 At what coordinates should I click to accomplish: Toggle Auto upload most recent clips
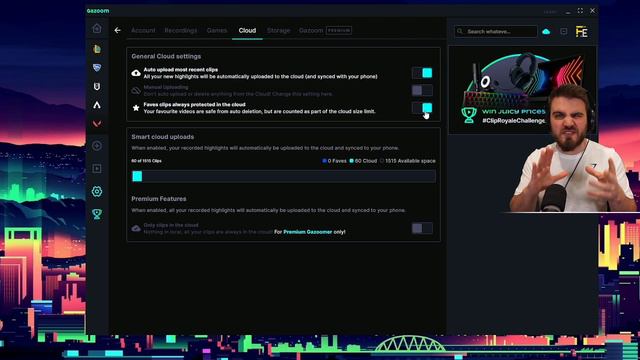click(x=422, y=73)
